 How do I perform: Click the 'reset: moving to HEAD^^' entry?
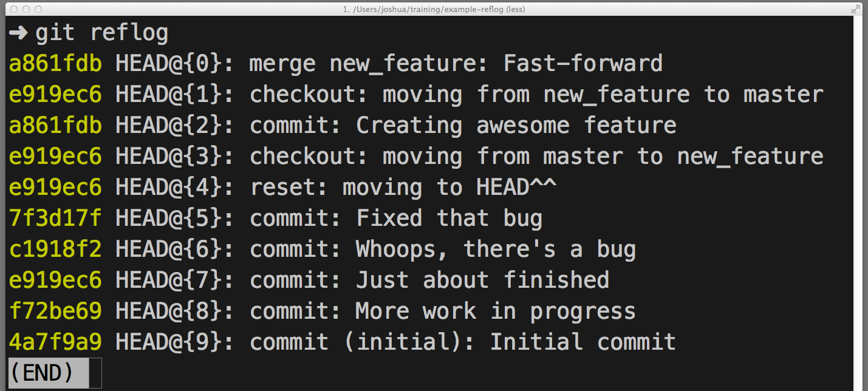pyautogui.click(x=403, y=186)
